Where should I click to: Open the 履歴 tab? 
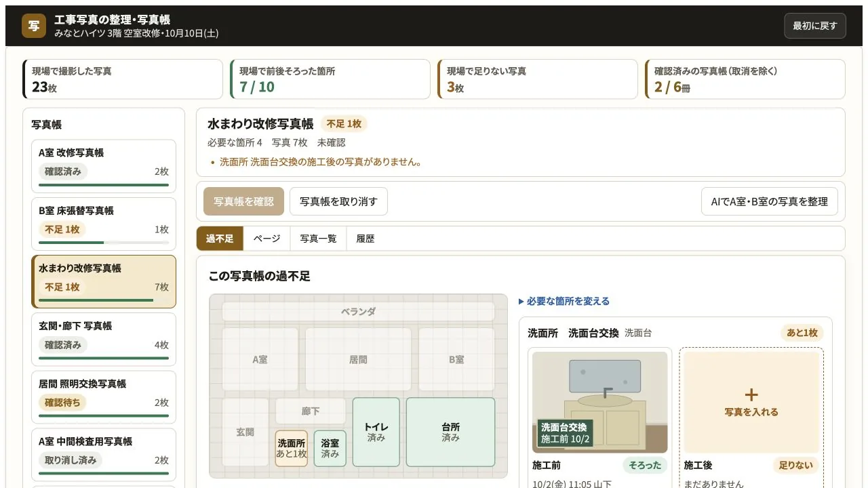click(365, 239)
